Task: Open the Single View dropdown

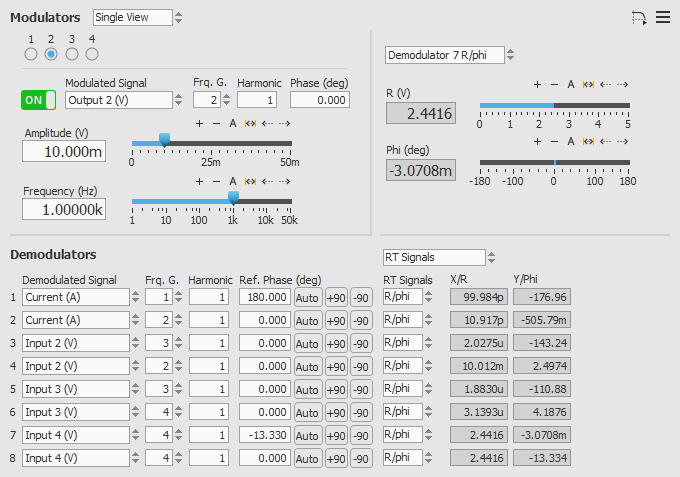Action: point(138,17)
